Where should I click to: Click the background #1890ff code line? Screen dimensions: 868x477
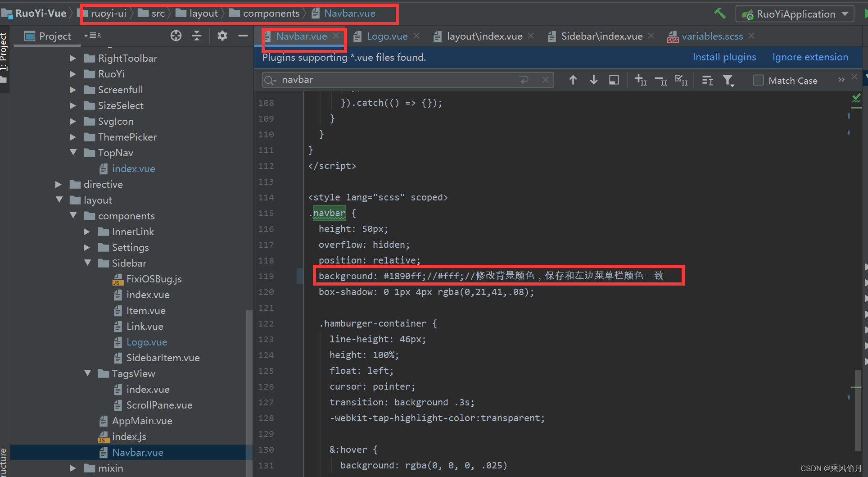point(491,276)
